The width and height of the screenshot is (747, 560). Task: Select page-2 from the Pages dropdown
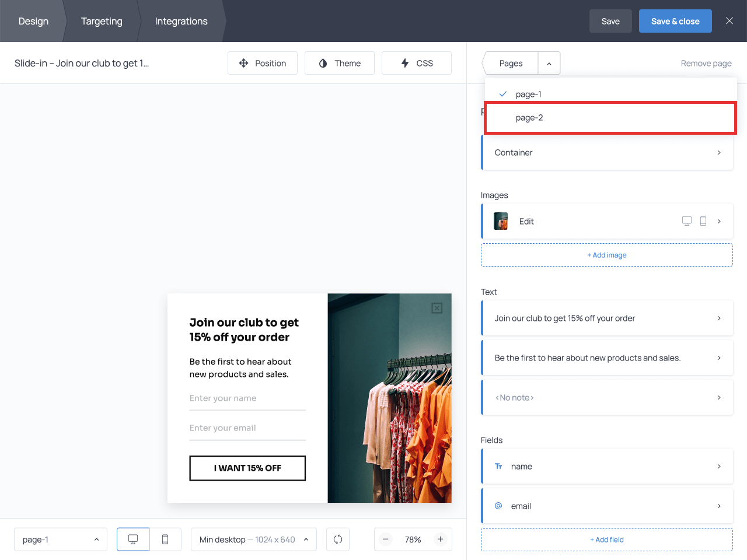click(610, 118)
